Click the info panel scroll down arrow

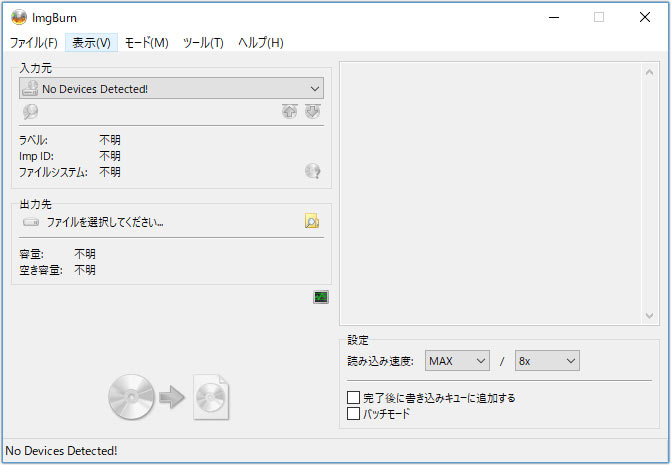(x=649, y=316)
